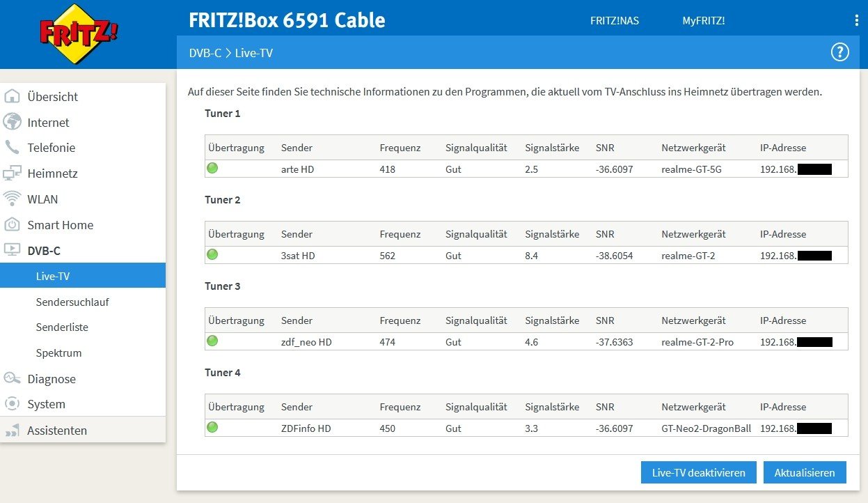Open the three-dot options menu
Image resolution: width=868 pixels, height=503 pixels.
tap(857, 20)
